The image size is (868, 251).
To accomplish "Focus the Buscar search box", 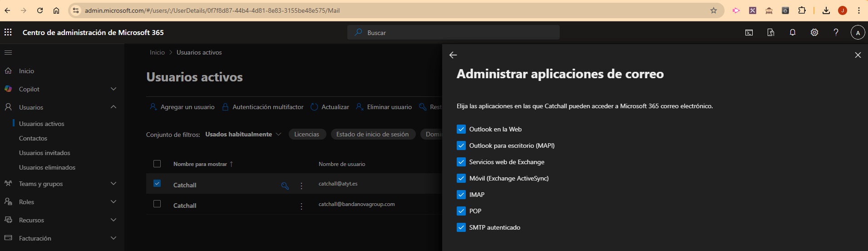I will click(454, 32).
